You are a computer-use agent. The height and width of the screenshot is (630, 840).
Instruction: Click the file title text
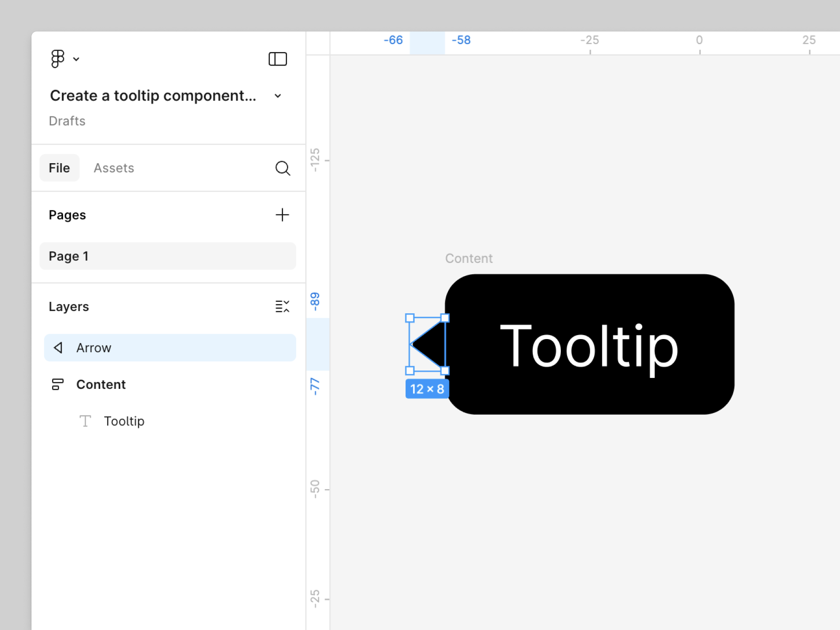coord(153,96)
